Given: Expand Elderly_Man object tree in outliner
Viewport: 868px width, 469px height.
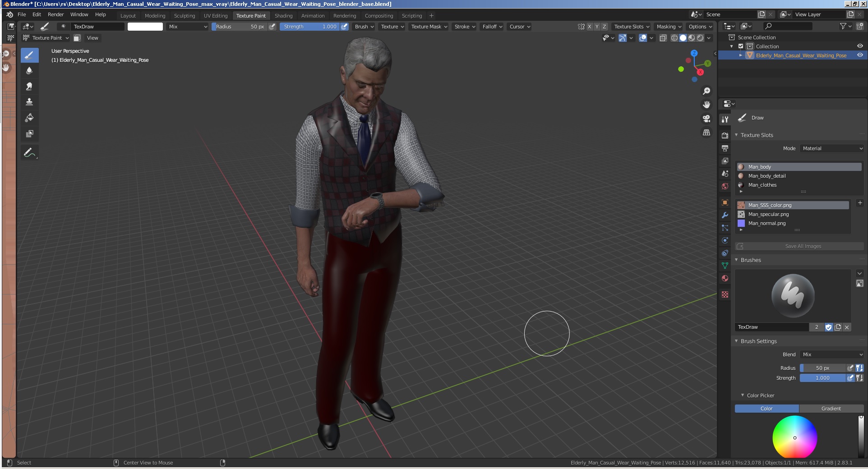Looking at the screenshot, I should (740, 55).
